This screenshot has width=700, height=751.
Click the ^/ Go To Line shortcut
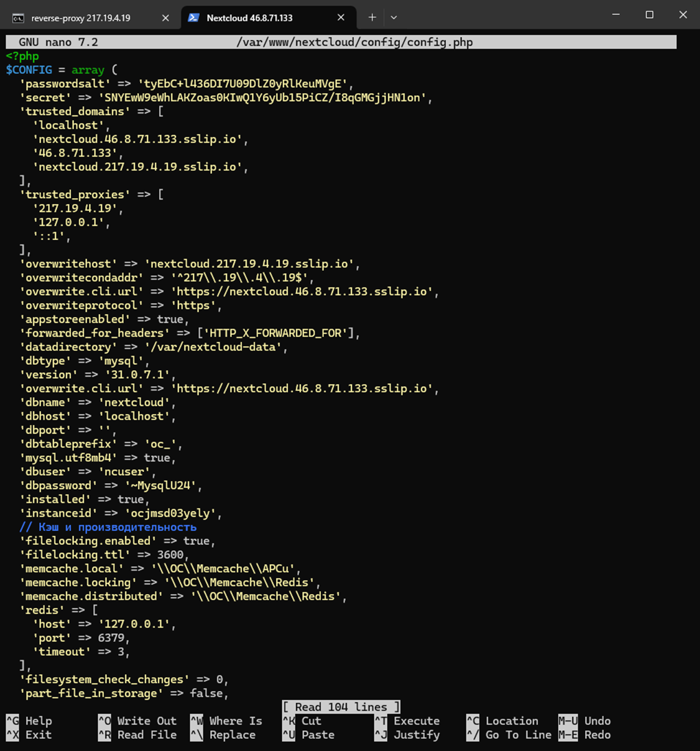509,735
